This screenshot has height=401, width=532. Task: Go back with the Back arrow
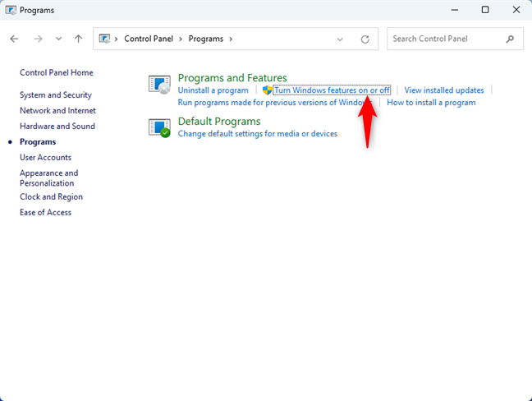click(x=14, y=39)
